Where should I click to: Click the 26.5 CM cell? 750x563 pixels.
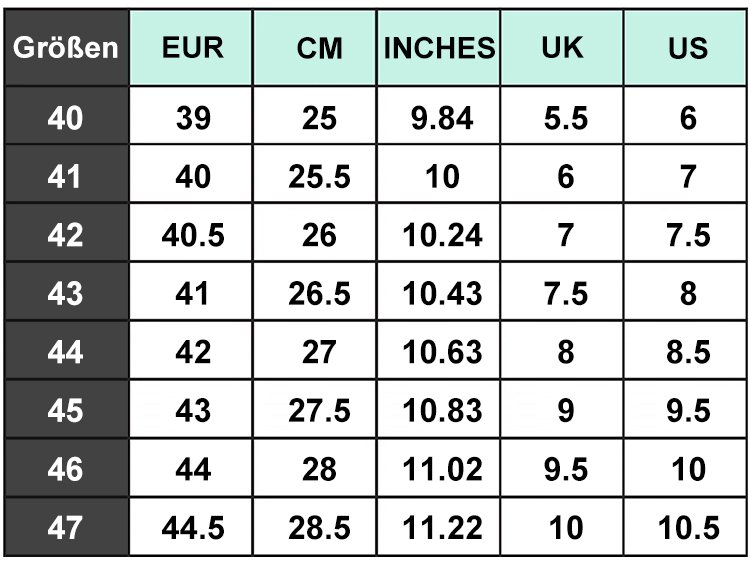[315, 291]
